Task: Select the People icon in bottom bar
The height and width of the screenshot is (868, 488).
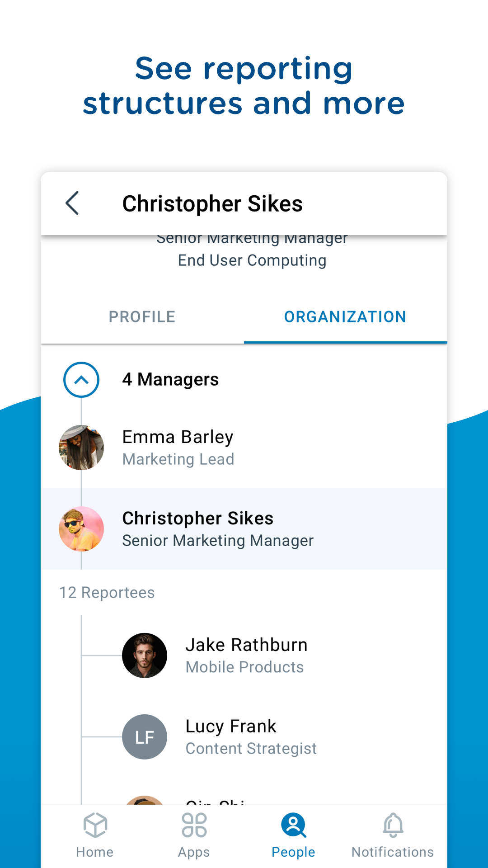Action: 293,826
